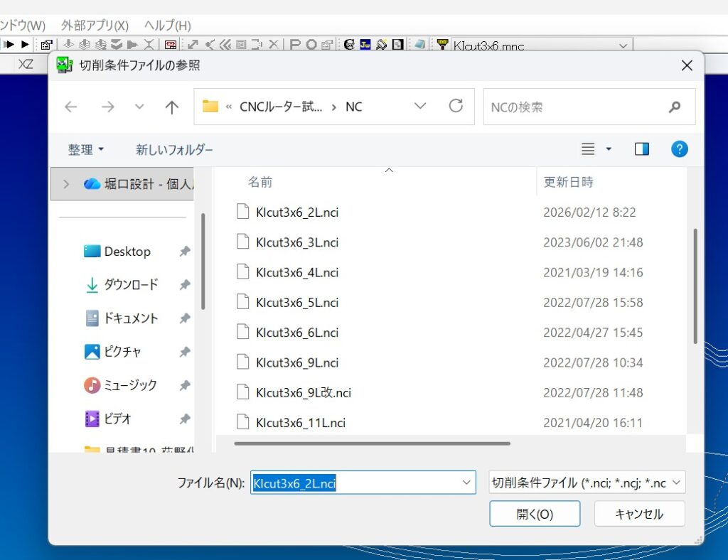Click the キャンセル button
This screenshot has width=728, height=560.
pyautogui.click(x=639, y=514)
